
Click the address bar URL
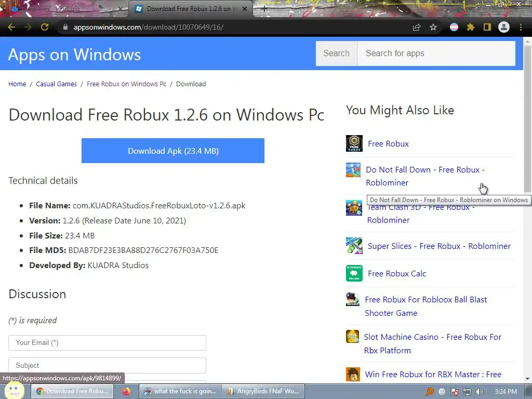point(148,27)
